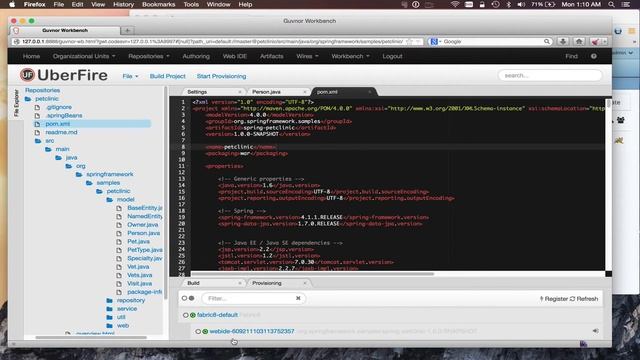Click the Wi-Fi icon in menu bar
Screen dimensions: 640x360
[x=455, y=4]
